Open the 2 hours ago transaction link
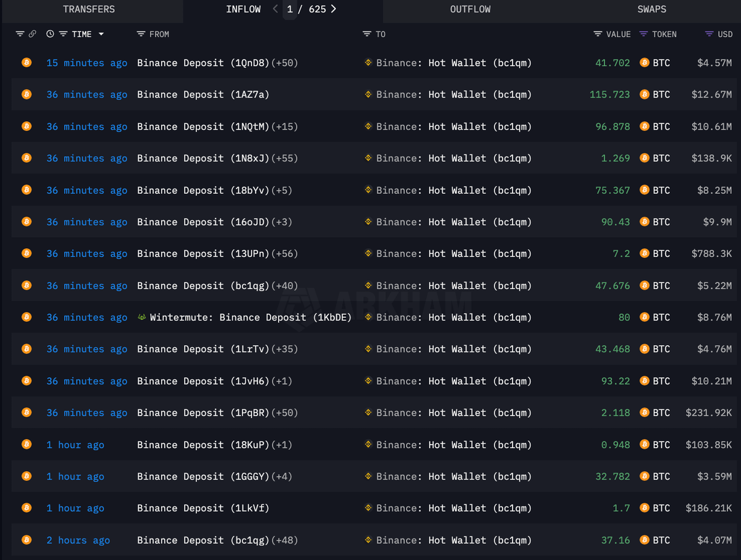 (x=78, y=540)
